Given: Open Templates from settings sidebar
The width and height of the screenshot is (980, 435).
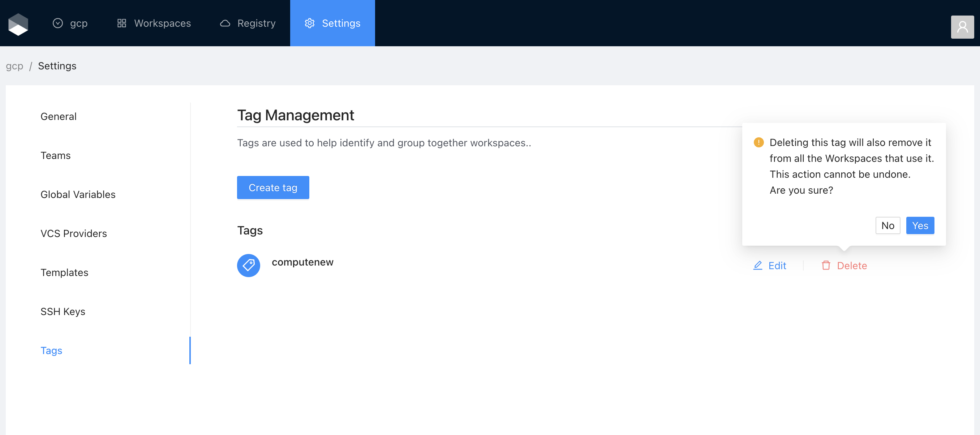Looking at the screenshot, I should (x=64, y=272).
